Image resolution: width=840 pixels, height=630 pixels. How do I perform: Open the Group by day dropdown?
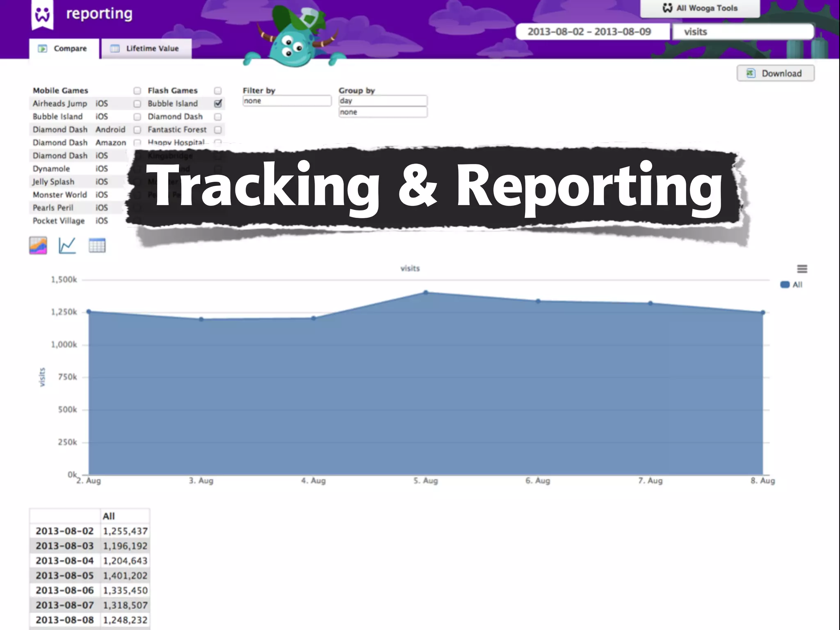click(383, 101)
